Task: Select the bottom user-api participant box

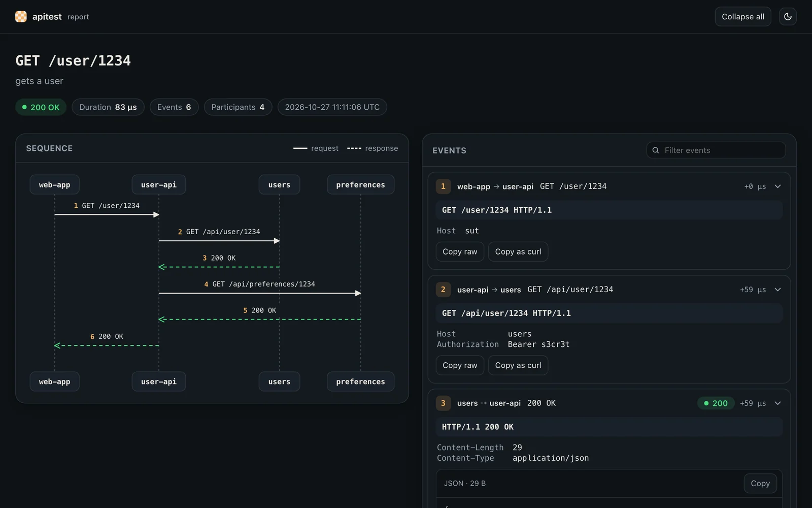Action: (x=159, y=382)
